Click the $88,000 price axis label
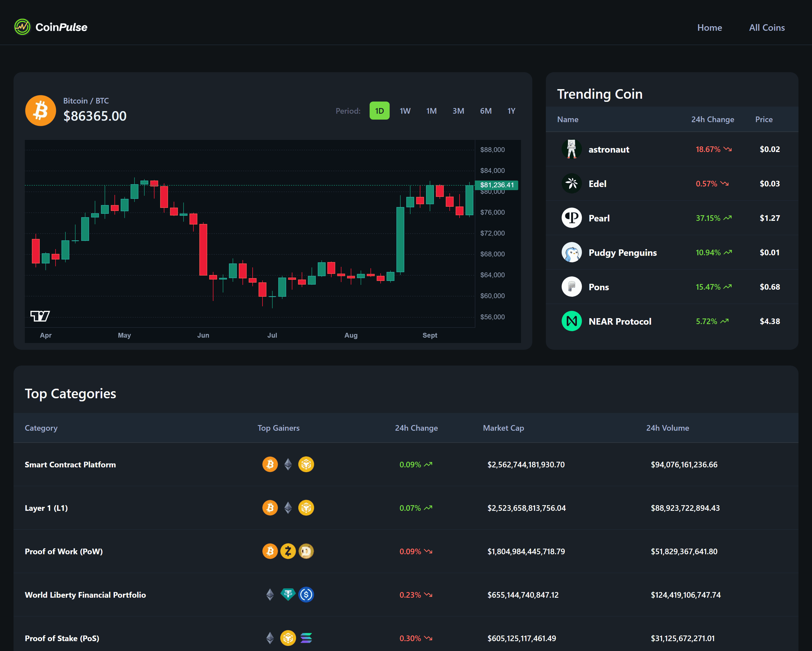 (x=492, y=149)
